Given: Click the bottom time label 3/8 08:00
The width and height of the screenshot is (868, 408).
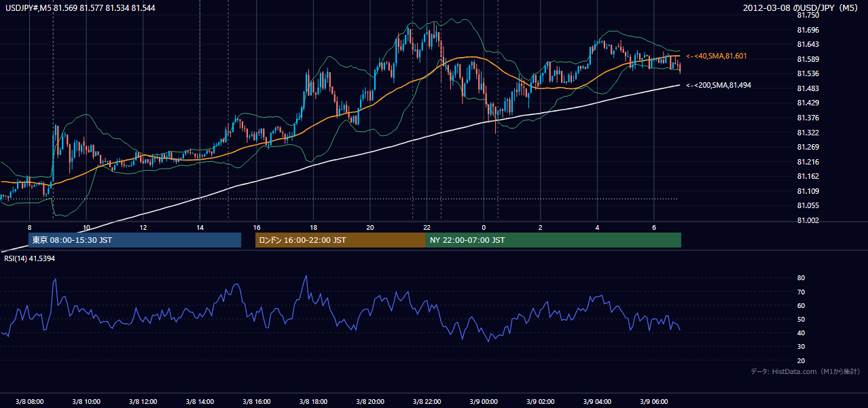Looking at the screenshot, I should point(29,401).
